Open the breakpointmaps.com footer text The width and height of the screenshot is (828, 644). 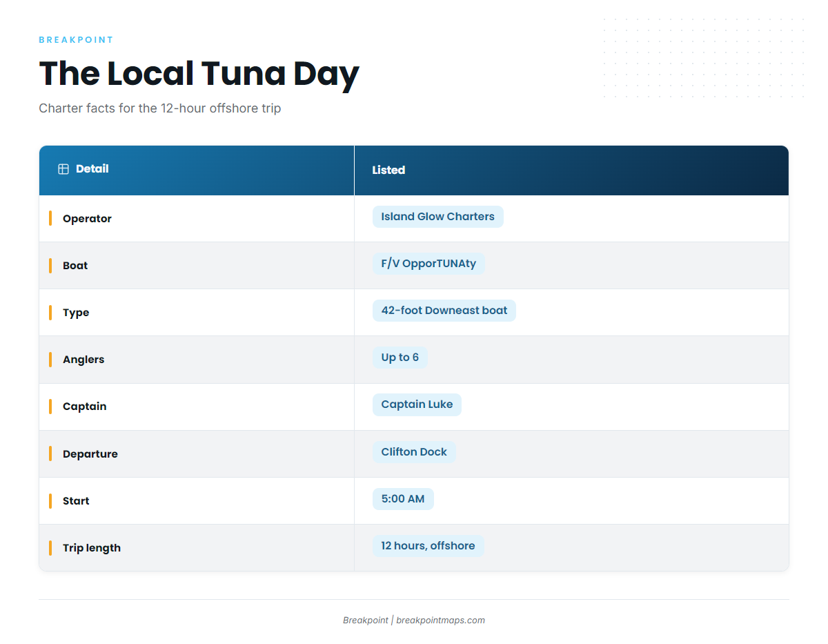click(440, 621)
